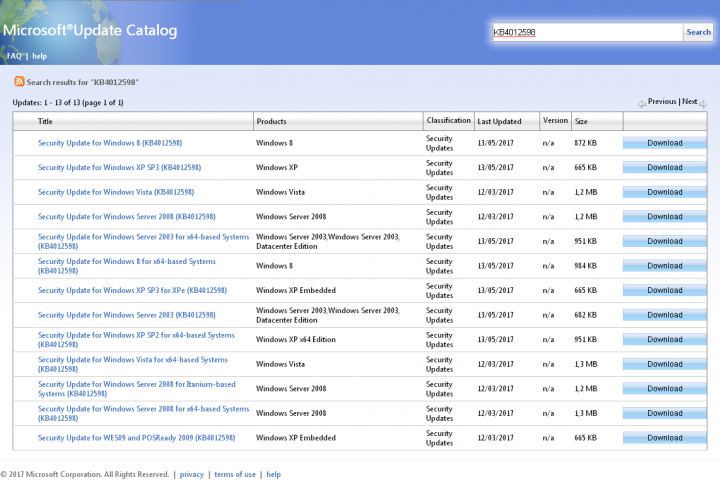The width and height of the screenshot is (720, 482).
Task: Open Windows Server 2003 for x64-based Systems update
Action: pyautogui.click(x=143, y=241)
